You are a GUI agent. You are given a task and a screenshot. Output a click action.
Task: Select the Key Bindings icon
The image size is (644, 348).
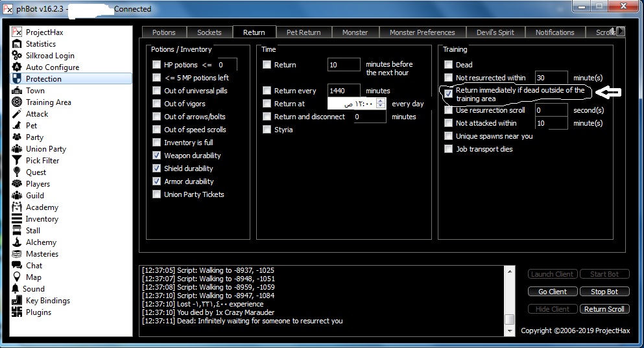coord(17,301)
